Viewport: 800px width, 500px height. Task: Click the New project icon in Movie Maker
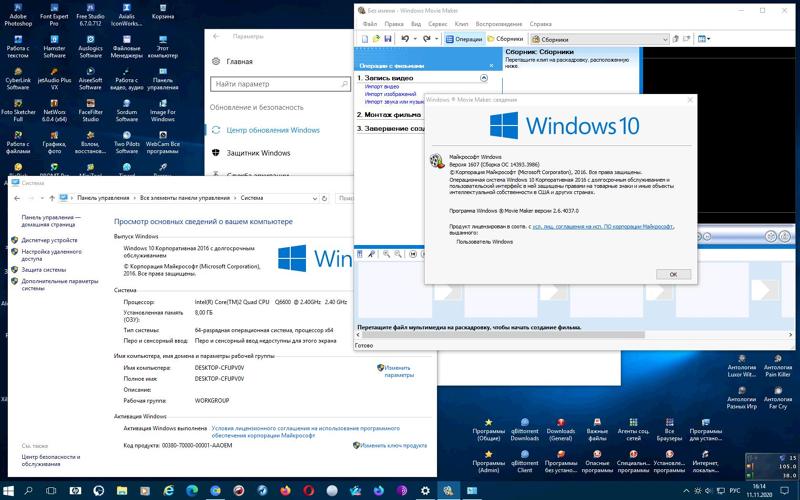point(365,39)
